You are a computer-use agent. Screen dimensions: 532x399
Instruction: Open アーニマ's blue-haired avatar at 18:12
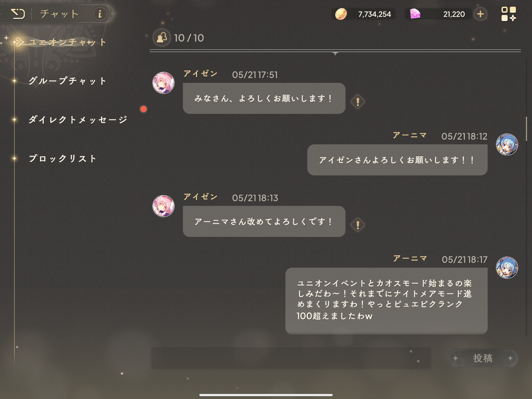[x=507, y=144]
